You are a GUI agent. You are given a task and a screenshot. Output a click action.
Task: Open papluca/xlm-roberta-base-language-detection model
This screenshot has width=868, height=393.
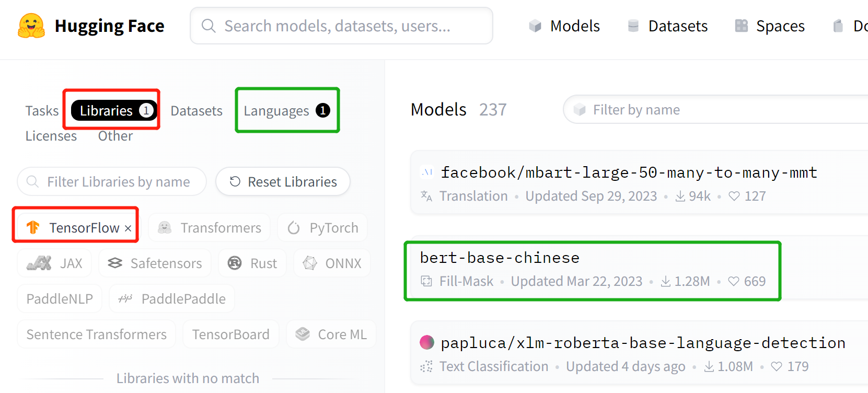click(643, 343)
